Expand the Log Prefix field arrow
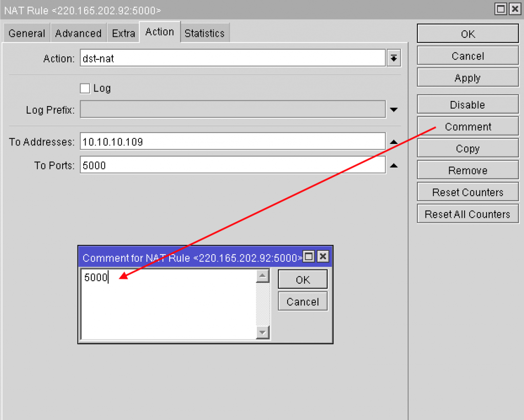Image resolution: width=524 pixels, height=420 pixels. coord(393,110)
